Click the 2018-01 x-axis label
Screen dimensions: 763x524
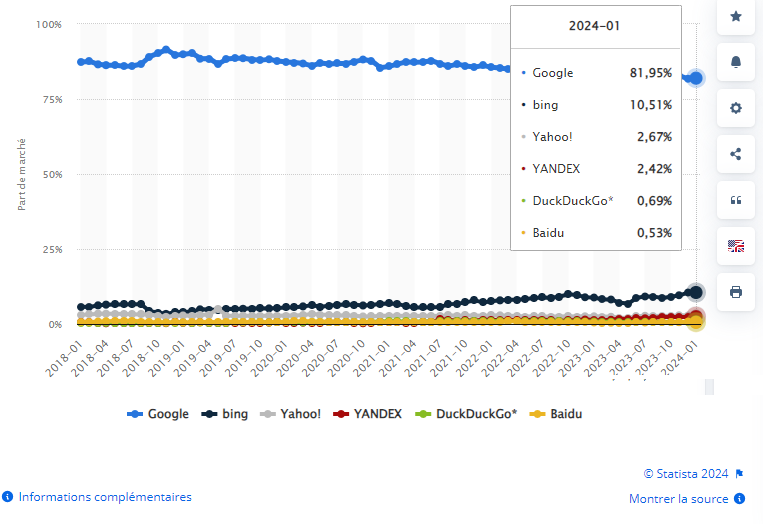click(x=65, y=358)
